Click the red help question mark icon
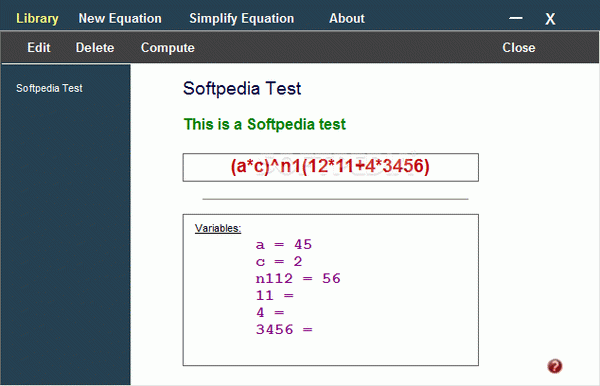The width and height of the screenshot is (600, 386). point(554,366)
